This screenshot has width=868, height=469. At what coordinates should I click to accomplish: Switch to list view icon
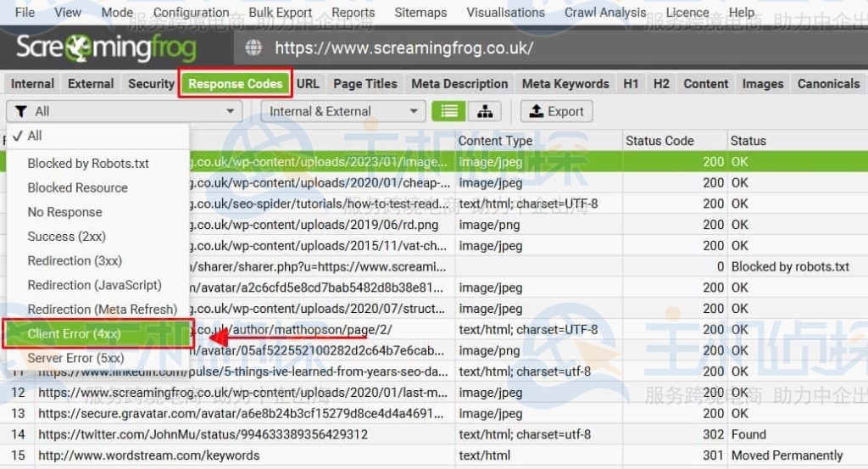448,111
